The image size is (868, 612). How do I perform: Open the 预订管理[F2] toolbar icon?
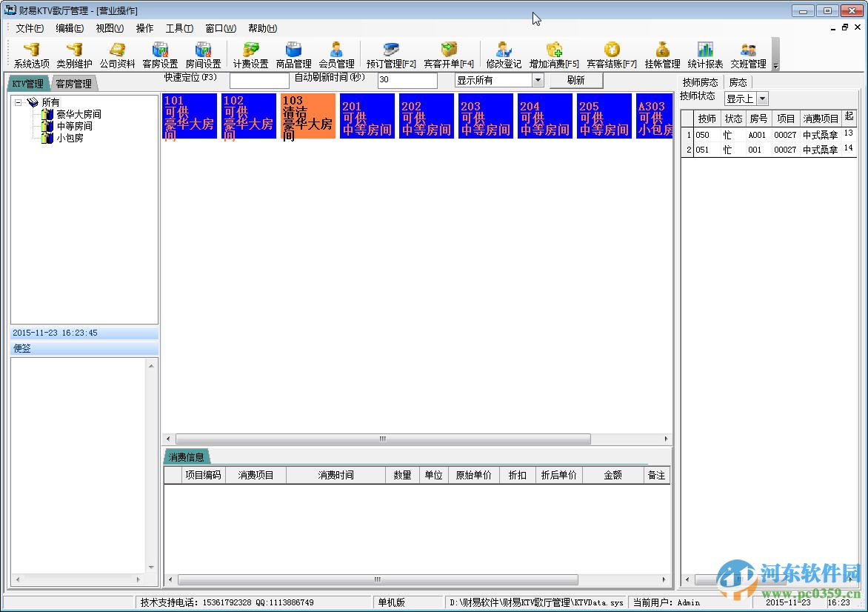(391, 56)
